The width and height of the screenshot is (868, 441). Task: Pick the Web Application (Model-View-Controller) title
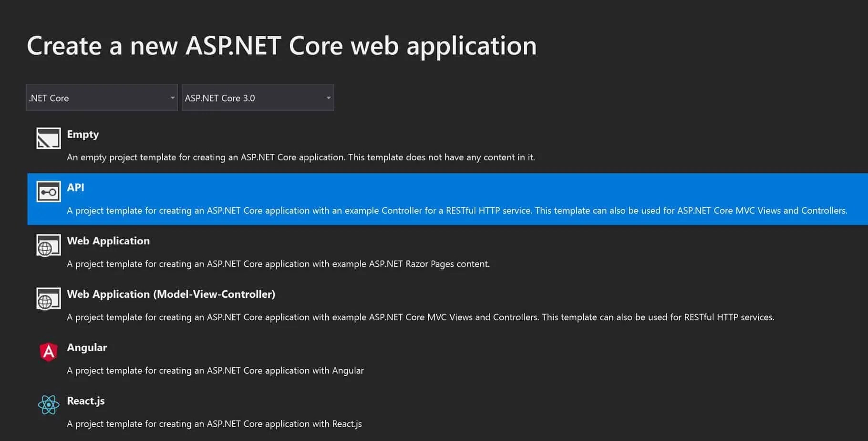pos(171,294)
